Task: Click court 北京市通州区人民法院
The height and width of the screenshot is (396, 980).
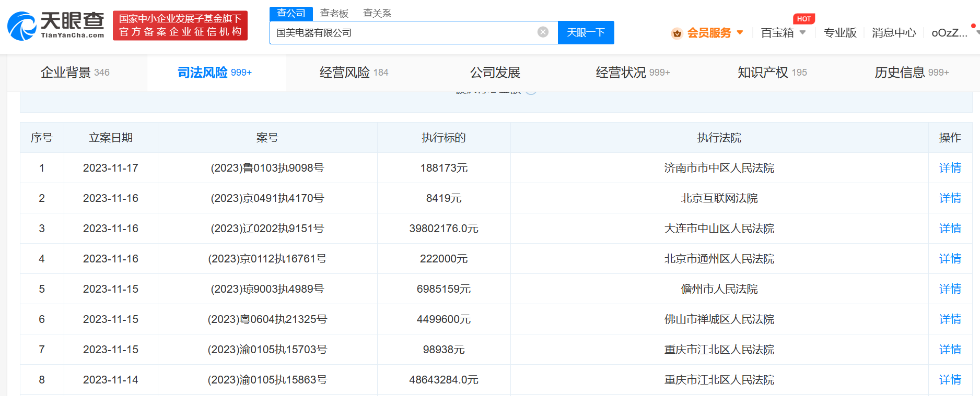Action: [x=719, y=259]
